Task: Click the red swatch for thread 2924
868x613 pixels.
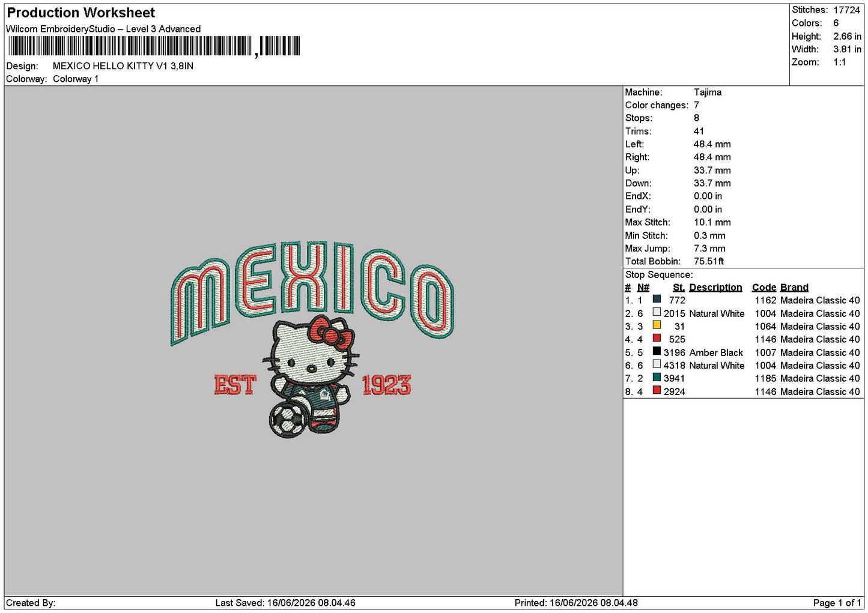Action: (x=657, y=390)
